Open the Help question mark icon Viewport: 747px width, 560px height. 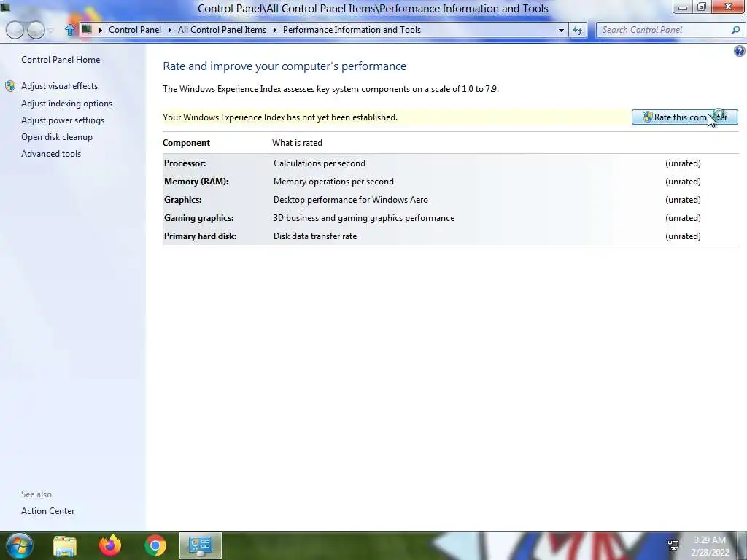740,51
